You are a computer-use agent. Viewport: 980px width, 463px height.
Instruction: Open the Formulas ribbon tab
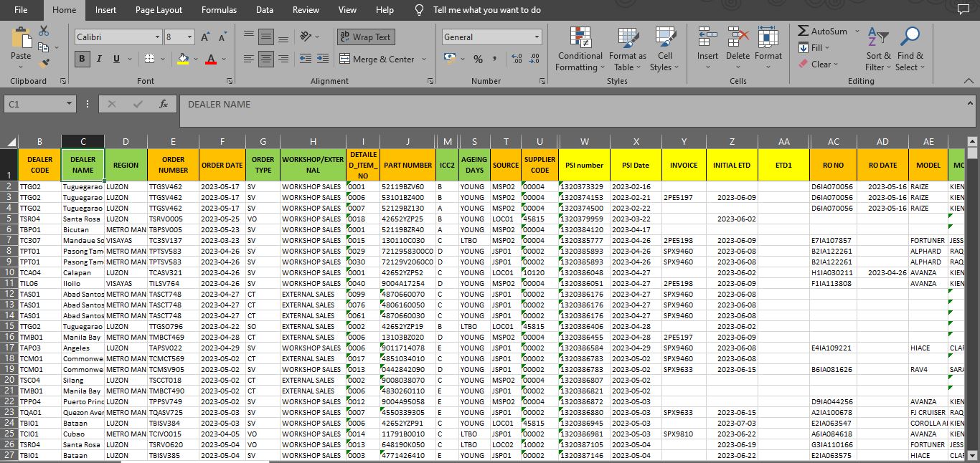(x=219, y=10)
